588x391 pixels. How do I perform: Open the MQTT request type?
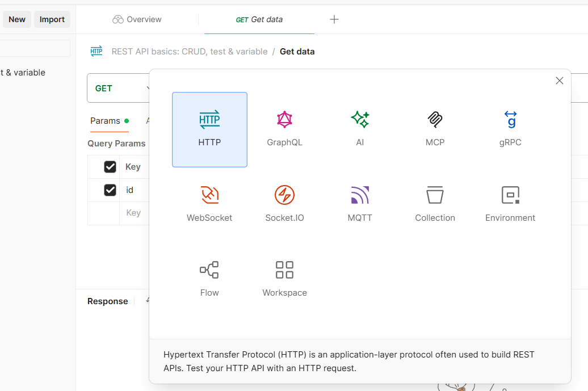tap(360, 203)
